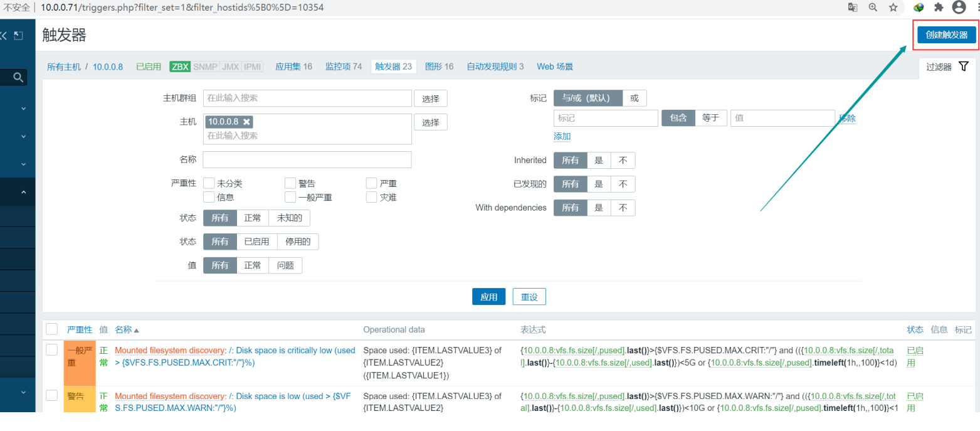Sort table by 状态 column header

pos(915,330)
